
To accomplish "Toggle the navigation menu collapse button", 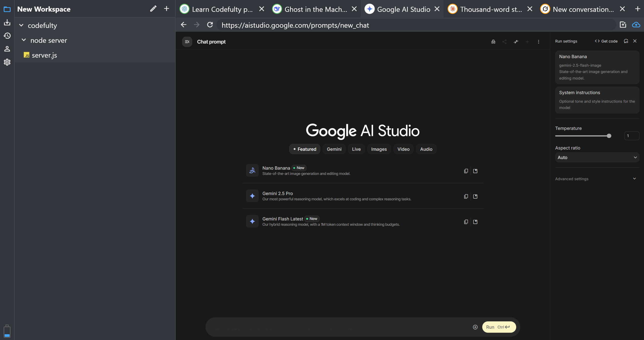I will [187, 42].
